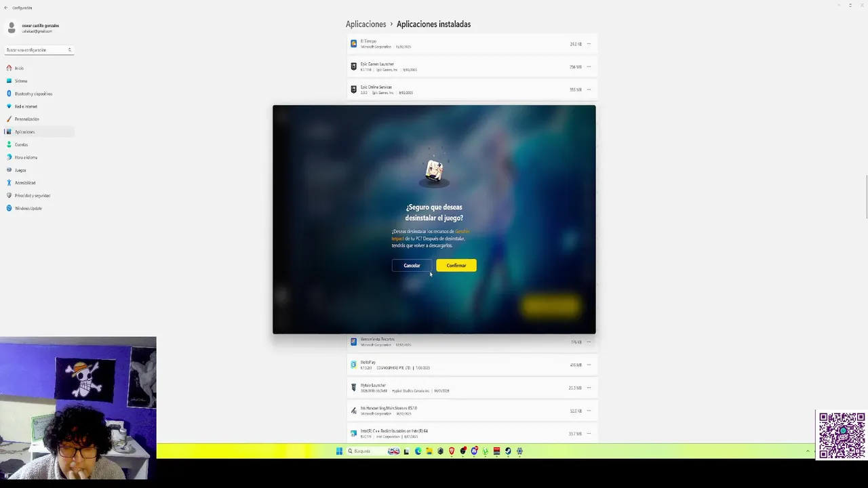Click the Ink.Handwriting app icon
The height and width of the screenshot is (488, 868).
353,411
